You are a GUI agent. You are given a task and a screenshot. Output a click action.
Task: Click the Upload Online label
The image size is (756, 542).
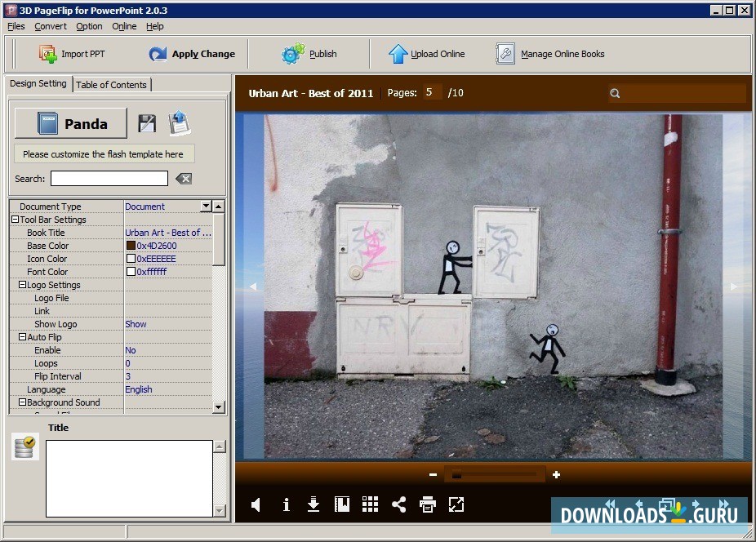pos(438,54)
